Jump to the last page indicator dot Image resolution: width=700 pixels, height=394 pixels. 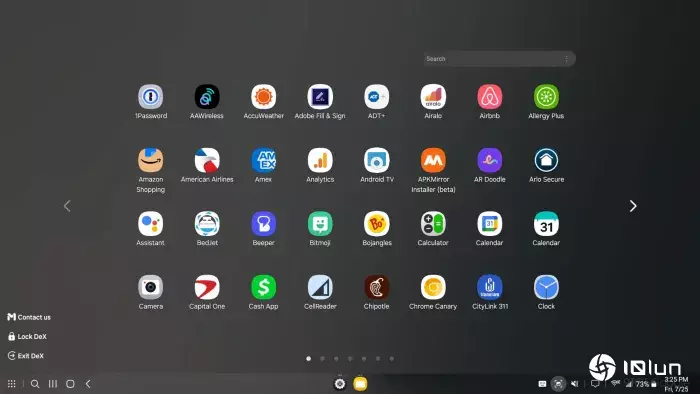[392, 359]
